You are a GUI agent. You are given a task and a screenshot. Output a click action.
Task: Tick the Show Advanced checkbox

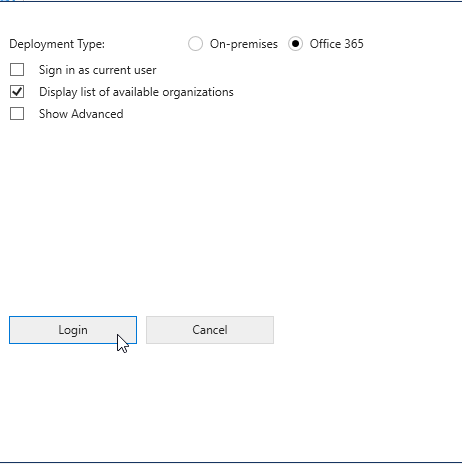17,114
